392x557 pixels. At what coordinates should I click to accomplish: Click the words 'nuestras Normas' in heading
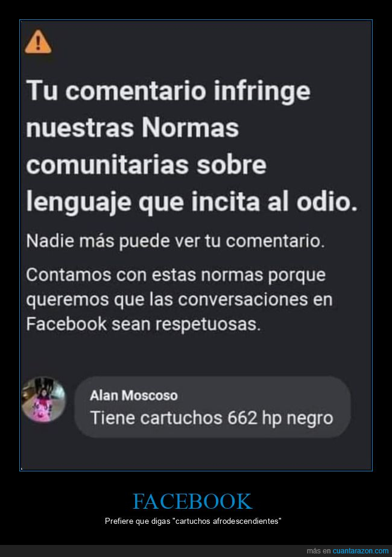(x=132, y=128)
